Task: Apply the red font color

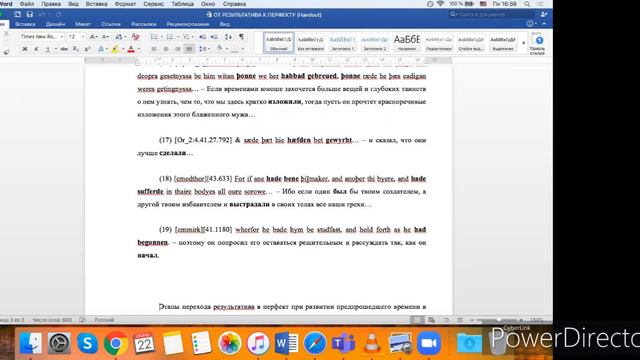Action: [131, 49]
